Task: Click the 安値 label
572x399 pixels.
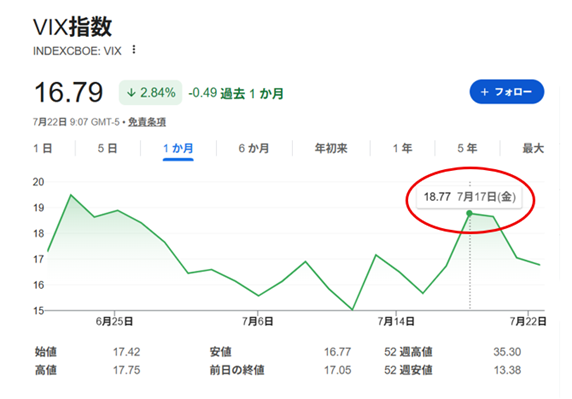Action: click(220, 352)
